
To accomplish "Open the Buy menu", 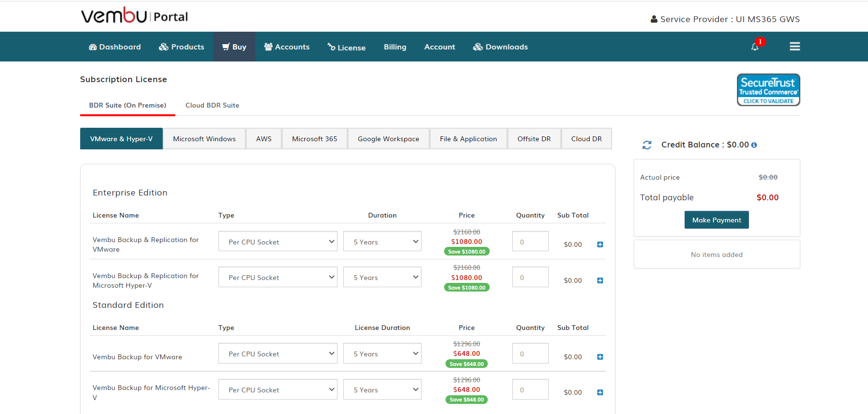I will click(234, 47).
